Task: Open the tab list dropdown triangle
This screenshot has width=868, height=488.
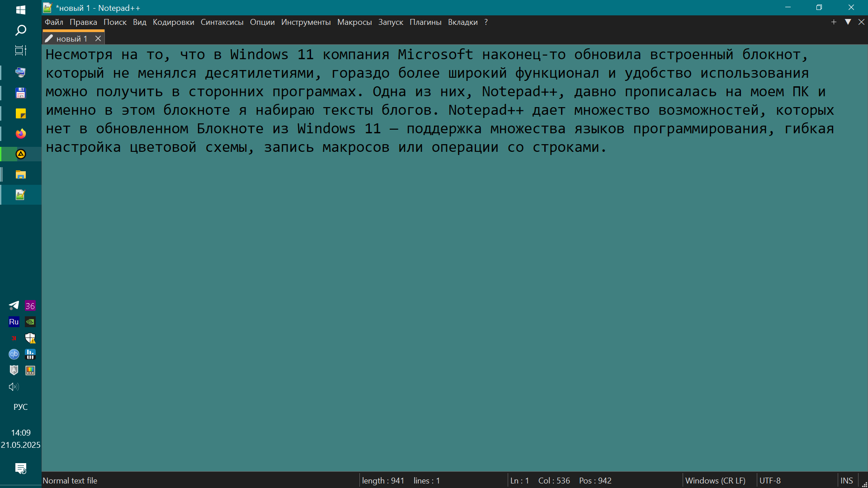Action: pos(848,22)
